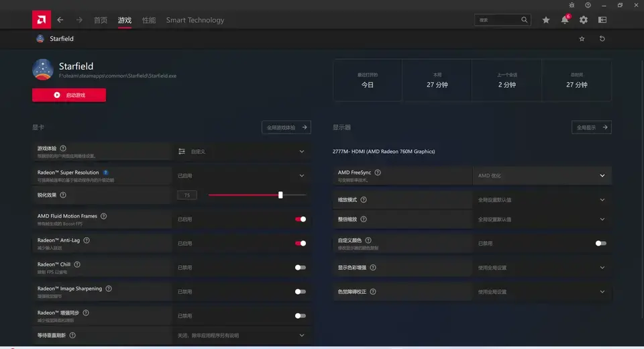The height and width of the screenshot is (349, 644).
Task: Go back with the left arrow
Action: [x=60, y=19]
